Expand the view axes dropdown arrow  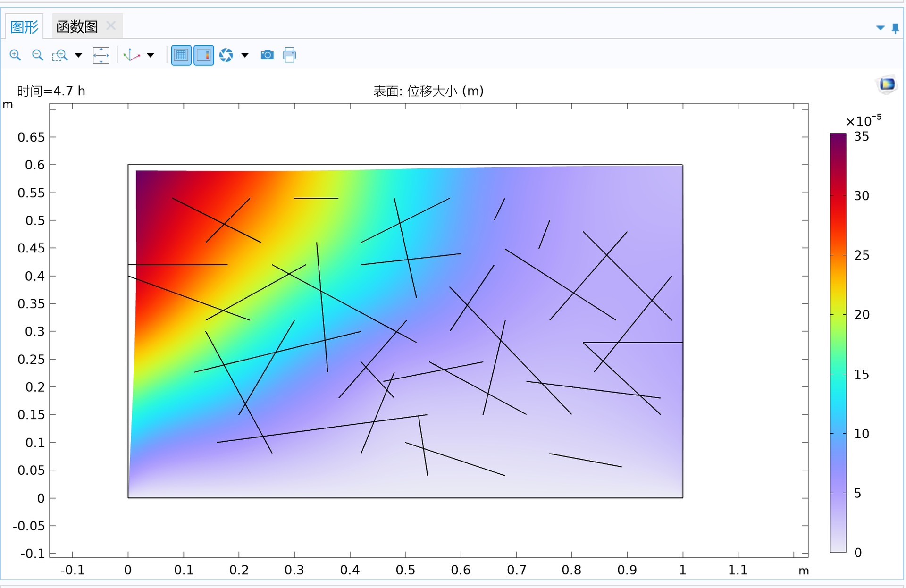151,56
